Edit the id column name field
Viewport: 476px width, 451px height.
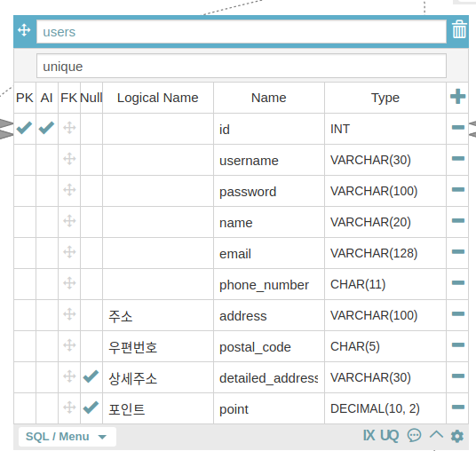coord(269,129)
